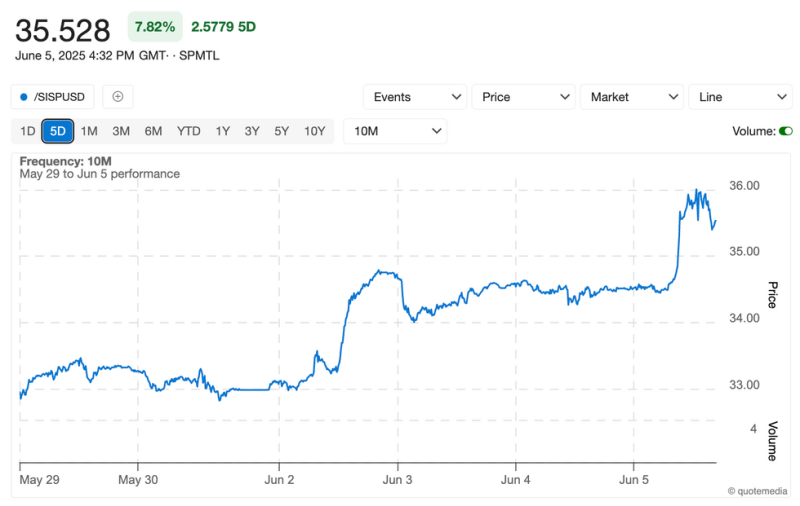The width and height of the screenshot is (800, 506).
Task: Click the 36.00 price axis label
Action: (744, 185)
